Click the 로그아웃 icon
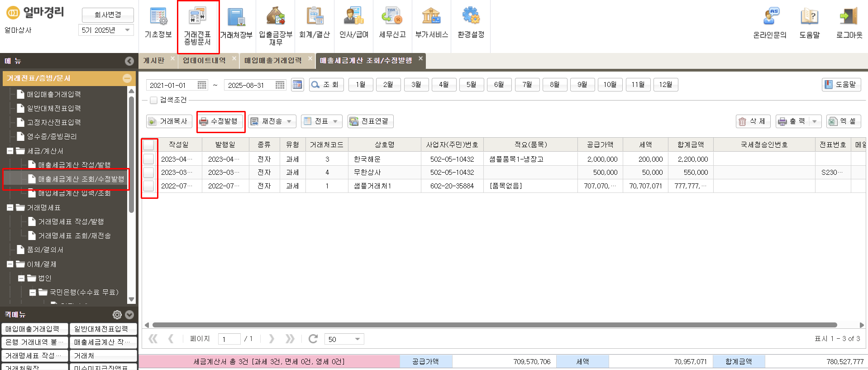 pyautogui.click(x=849, y=23)
